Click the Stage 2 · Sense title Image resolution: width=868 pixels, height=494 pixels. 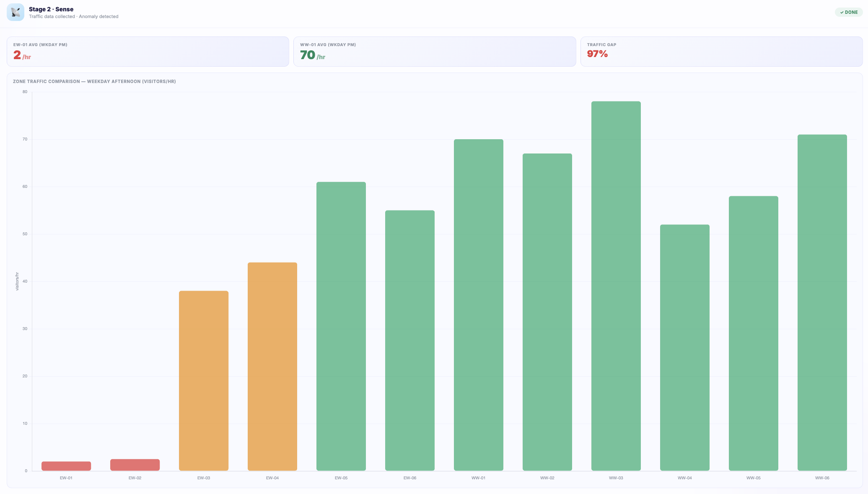pyautogui.click(x=51, y=9)
